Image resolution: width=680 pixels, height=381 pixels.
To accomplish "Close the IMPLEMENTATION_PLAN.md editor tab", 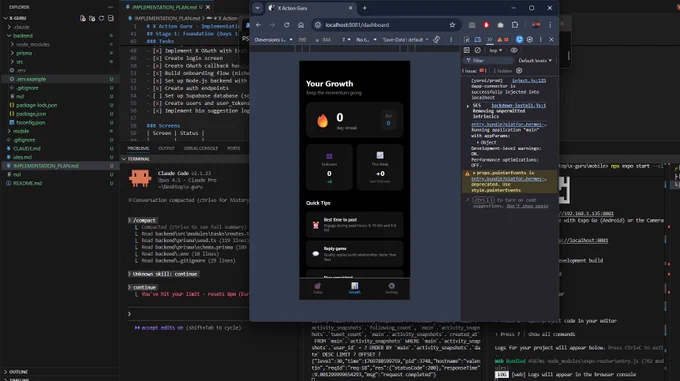I will (208, 7).
